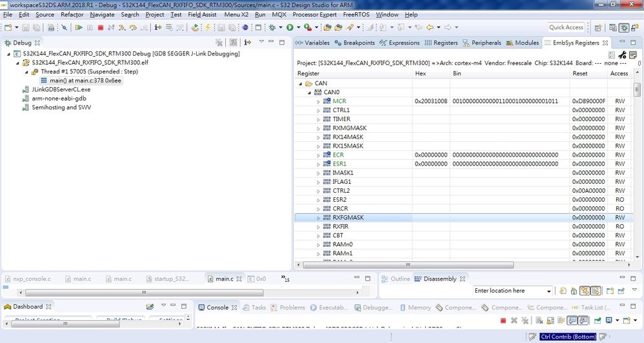Screen dimensions: 644x343
Task: Click the green bug Debug launch icon
Action: click(x=272, y=28)
